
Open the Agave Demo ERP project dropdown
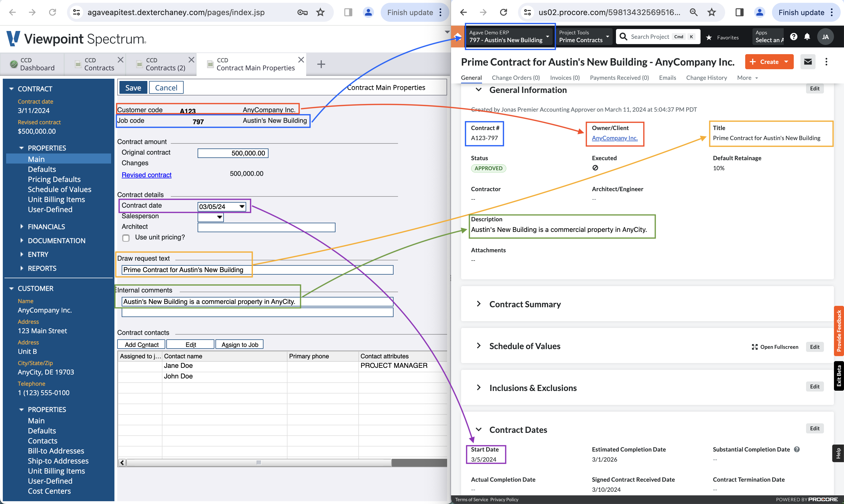509,36
